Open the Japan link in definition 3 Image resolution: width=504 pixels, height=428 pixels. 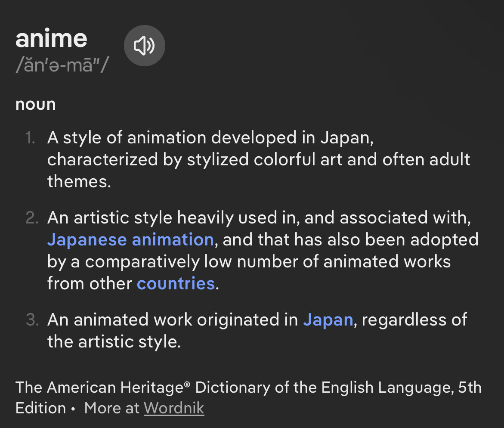pos(328,320)
